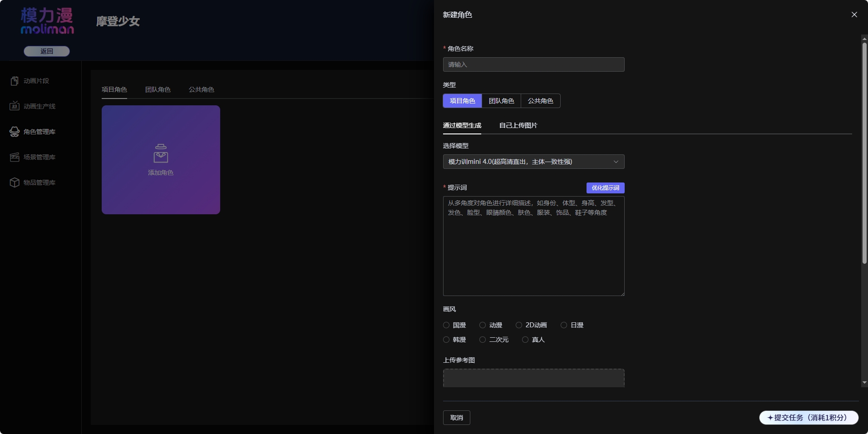Submit with 提交任务 button
Screen dimensions: 868x434
pyautogui.click(x=809, y=418)
